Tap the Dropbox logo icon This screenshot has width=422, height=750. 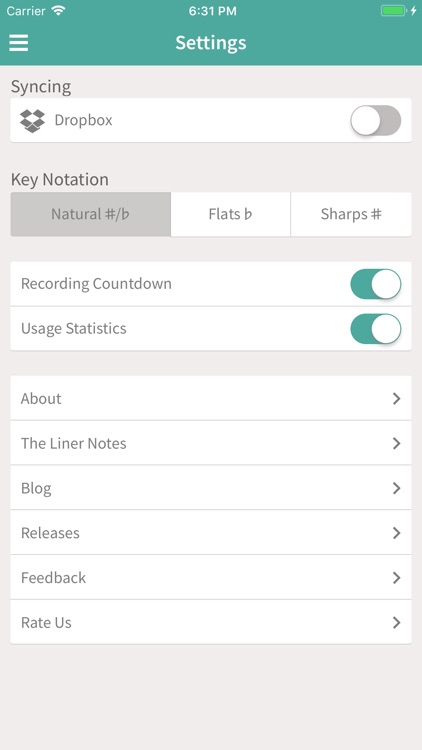coord(33,121)
